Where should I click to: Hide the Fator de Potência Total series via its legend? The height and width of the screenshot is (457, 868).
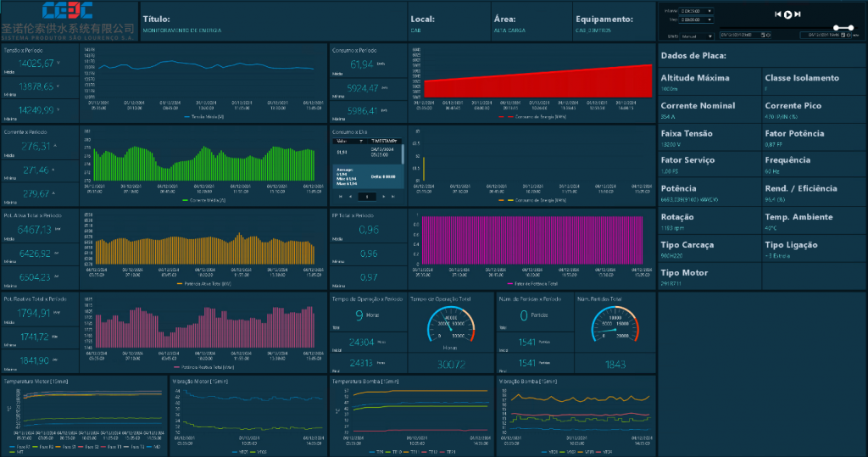coord(534,284)
